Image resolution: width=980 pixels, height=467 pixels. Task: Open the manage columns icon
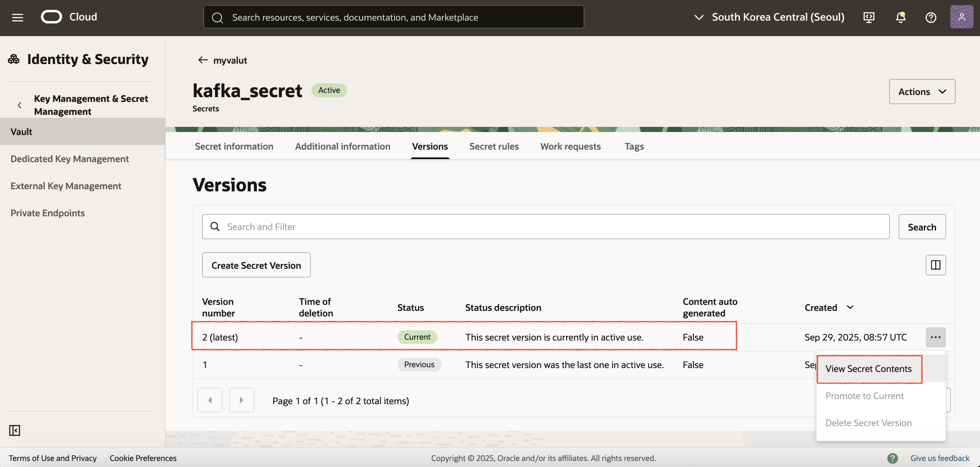[x=935, y=265]
